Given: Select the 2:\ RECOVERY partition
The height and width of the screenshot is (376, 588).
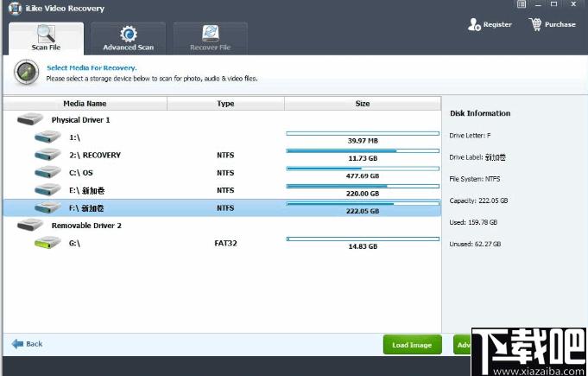Looking at the screenshot, I should (x=222, y=155).
